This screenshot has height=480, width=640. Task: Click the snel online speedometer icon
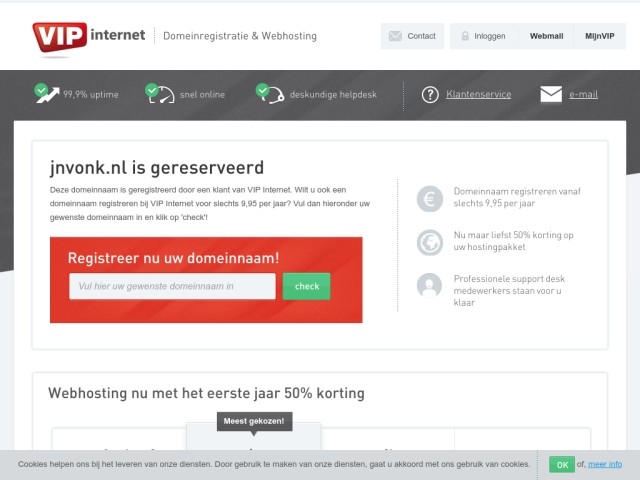tap(160, 93)
